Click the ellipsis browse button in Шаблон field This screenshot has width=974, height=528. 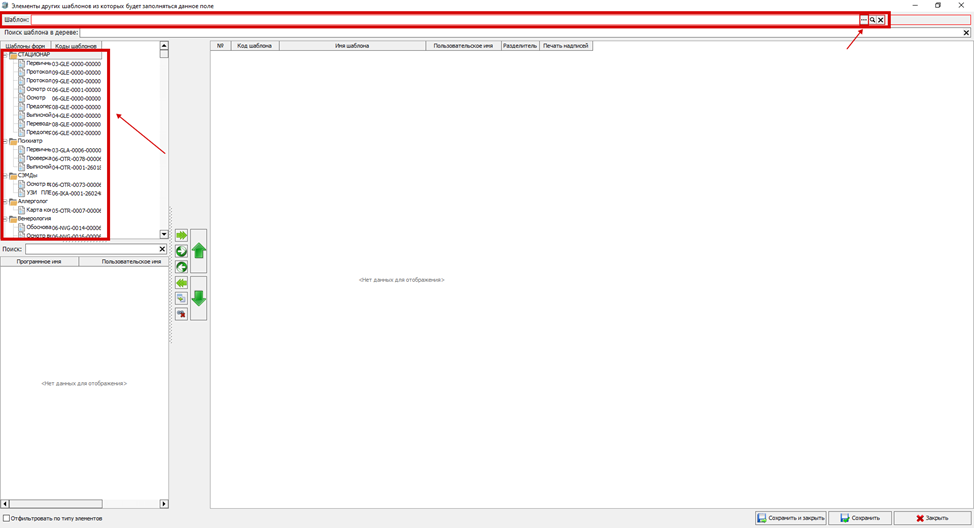click(x=863, y=20)
